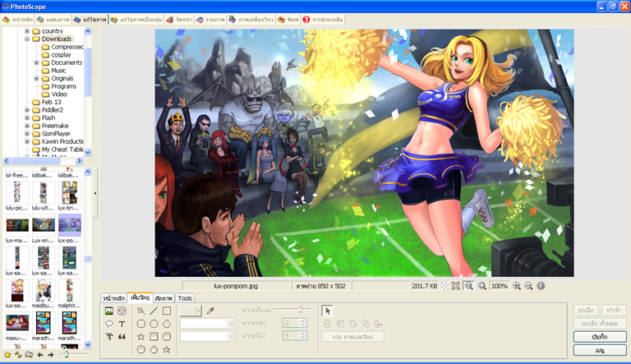Click the zoom-out minus magnifier

[529, 286]
